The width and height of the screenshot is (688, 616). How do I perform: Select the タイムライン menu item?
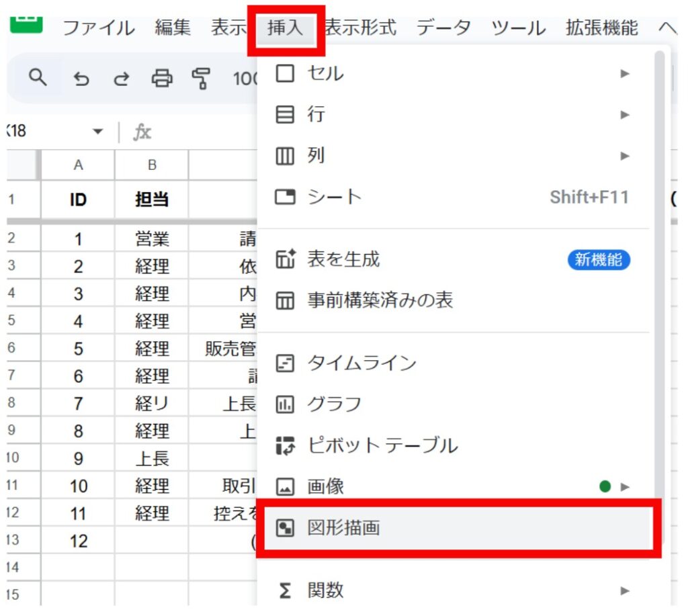point(361,363)
